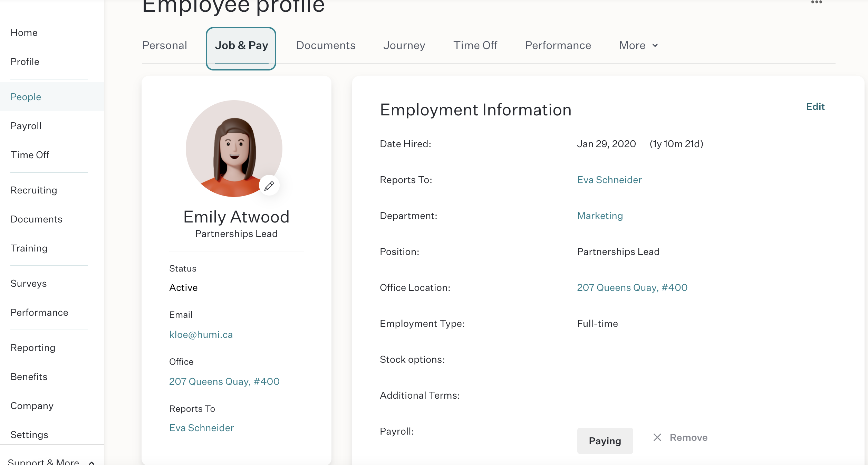
Task: Open the Benefits section
Action: click(29, 377)
